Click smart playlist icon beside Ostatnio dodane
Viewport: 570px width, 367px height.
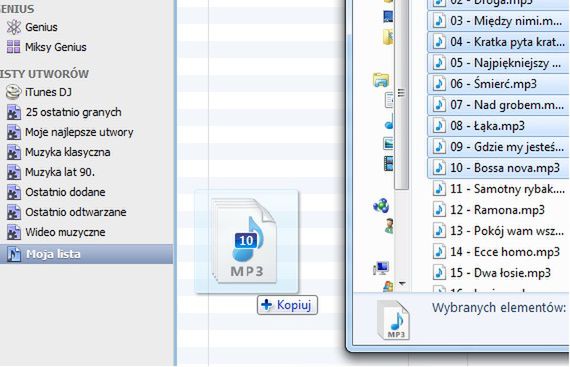coord(14,192)
